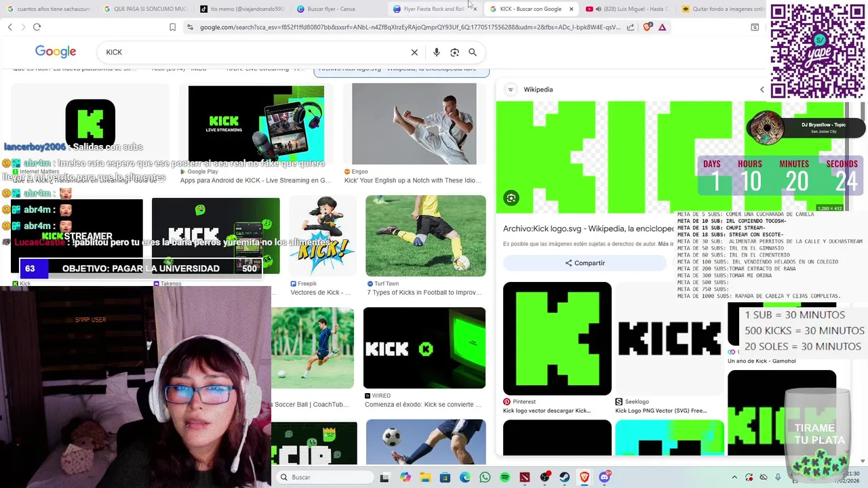Image resolution: width=868 pixels, height=488 pixels.
Task: Open the Brave Shields lion icon
Action: pos(647,27)
